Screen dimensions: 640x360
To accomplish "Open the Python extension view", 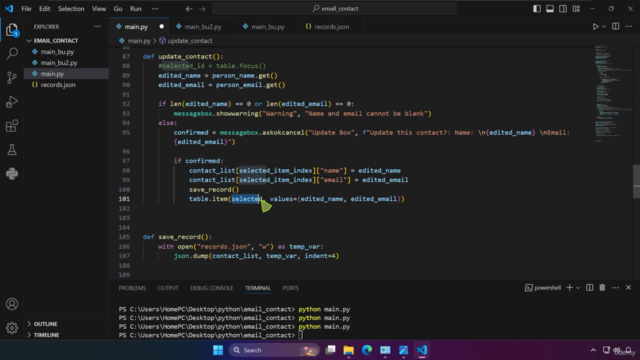I will pyautogui.click(x=12, y=174).
